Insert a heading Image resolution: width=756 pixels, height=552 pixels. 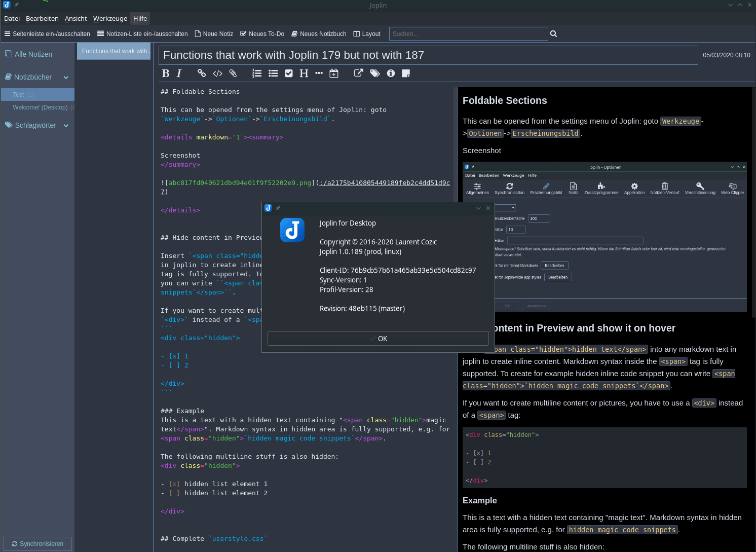click(x=304, y=73)
